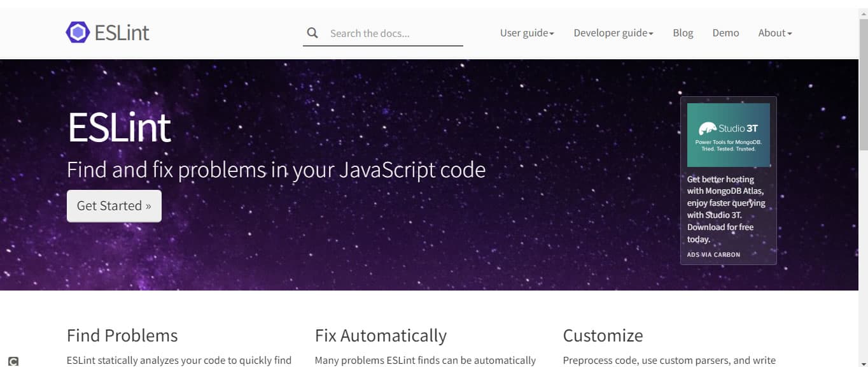Open the Demo page
Image resolution: width=868 pixels, height=367 pixels.
(725, 33)
